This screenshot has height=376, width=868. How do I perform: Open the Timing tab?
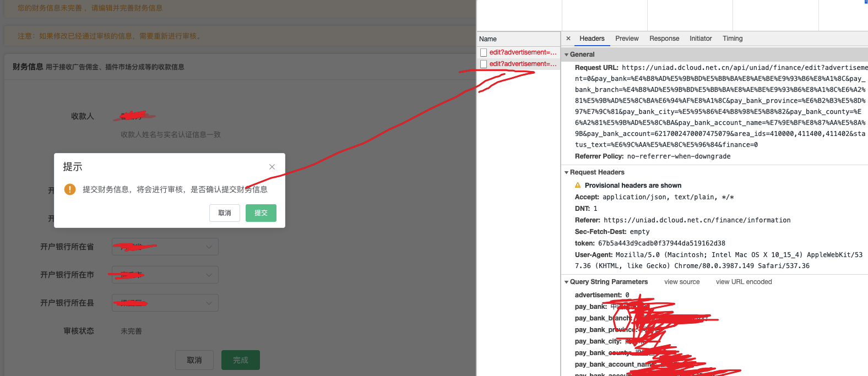pos(733,39)
